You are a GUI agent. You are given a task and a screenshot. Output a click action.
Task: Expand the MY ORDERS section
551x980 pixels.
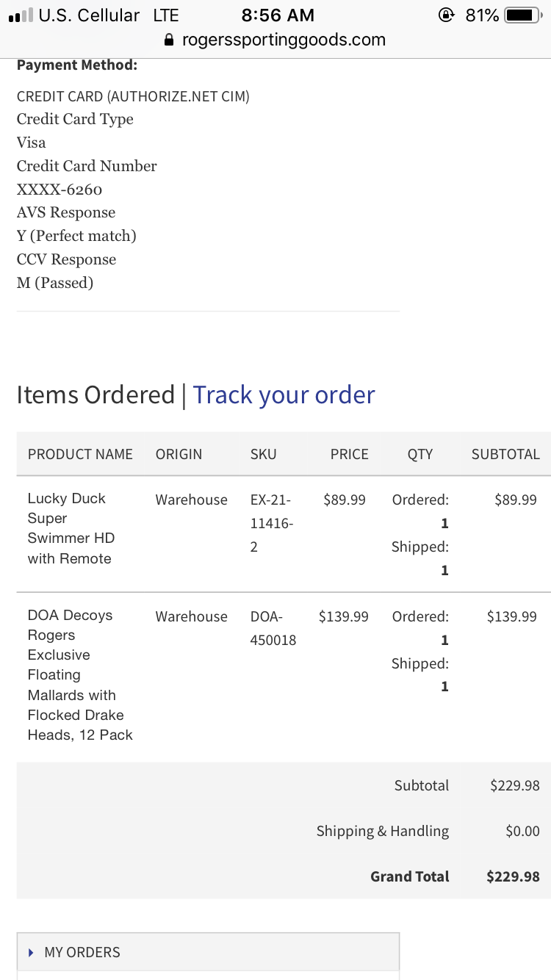(208, 952)
